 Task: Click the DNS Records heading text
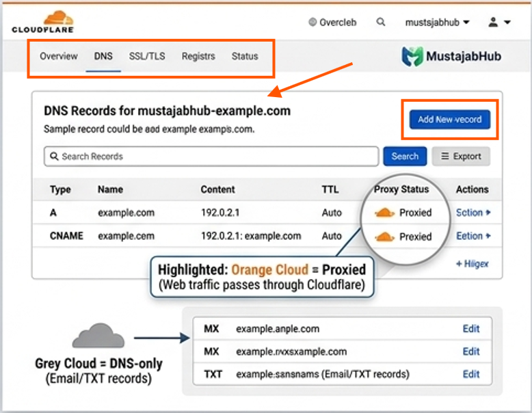(168, 111)
